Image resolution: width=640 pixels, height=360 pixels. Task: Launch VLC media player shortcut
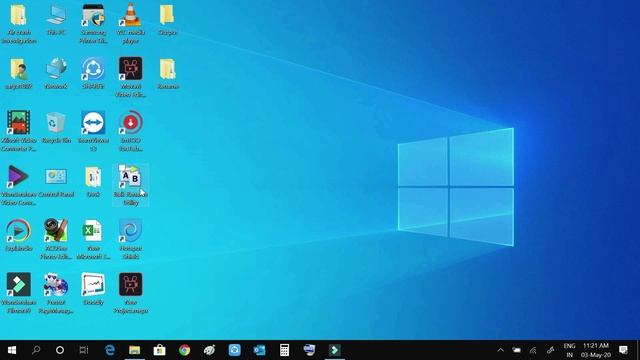pyautogui.click(x=131, y=24)
